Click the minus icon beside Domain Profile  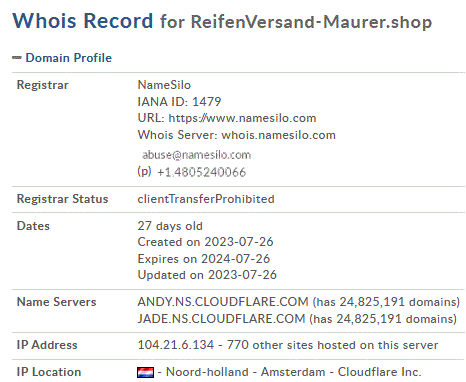click(17, 58)
